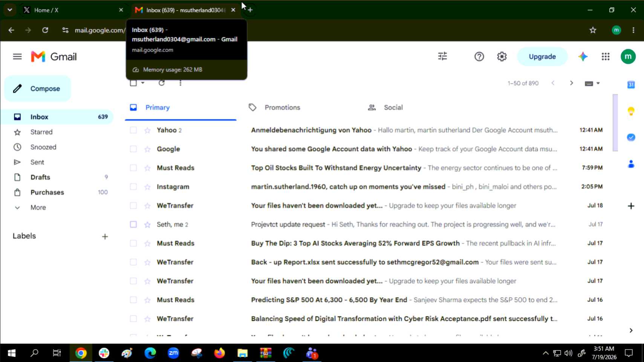Open the taskbar clock and date
The image size is (644, 362).
tap(604, 353)
